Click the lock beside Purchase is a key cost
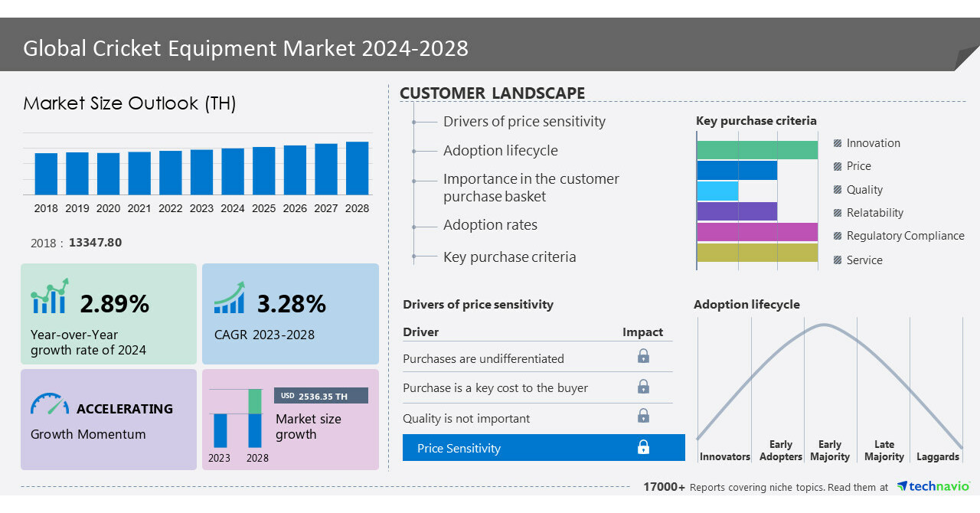 tap(643, 386)
